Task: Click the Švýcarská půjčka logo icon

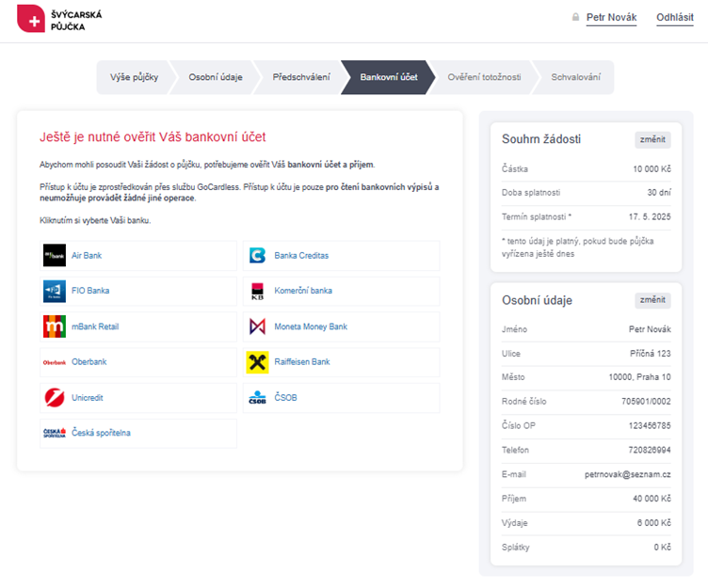Action: click(31, 19)
